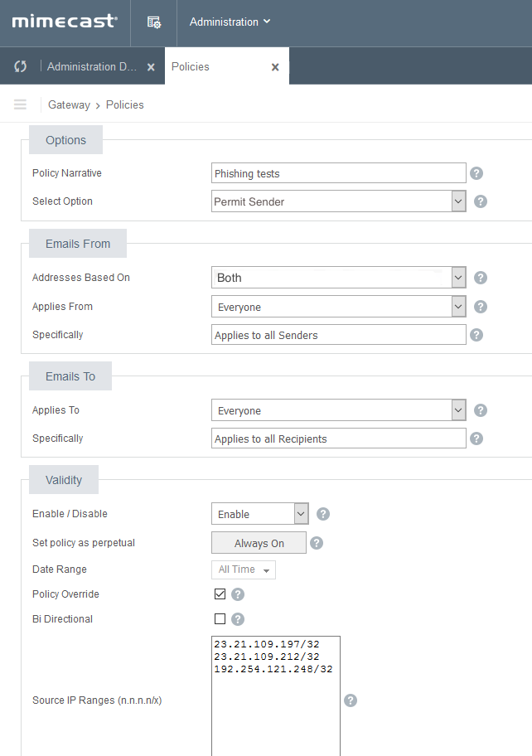Image resolution: width=532 pixels, height=756 pixels.
Task: Uncheck the Policy Override checkbox
Action: pyautogui.click(x=220, y=594)
